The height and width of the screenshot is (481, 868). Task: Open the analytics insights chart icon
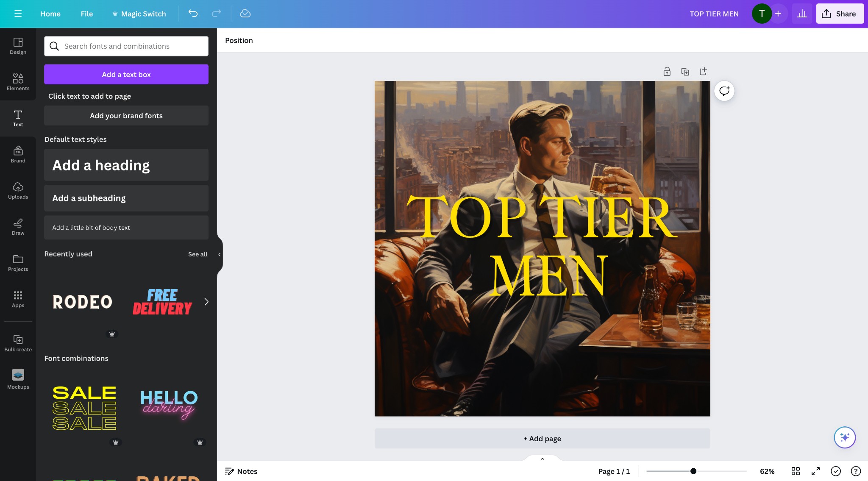click(802, 14)
